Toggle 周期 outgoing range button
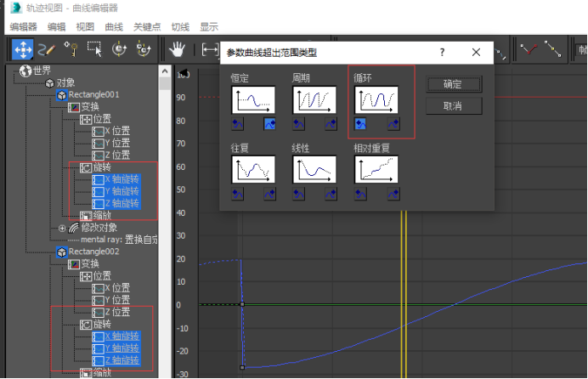Viewport: 588px width, 379px height. 331,124
